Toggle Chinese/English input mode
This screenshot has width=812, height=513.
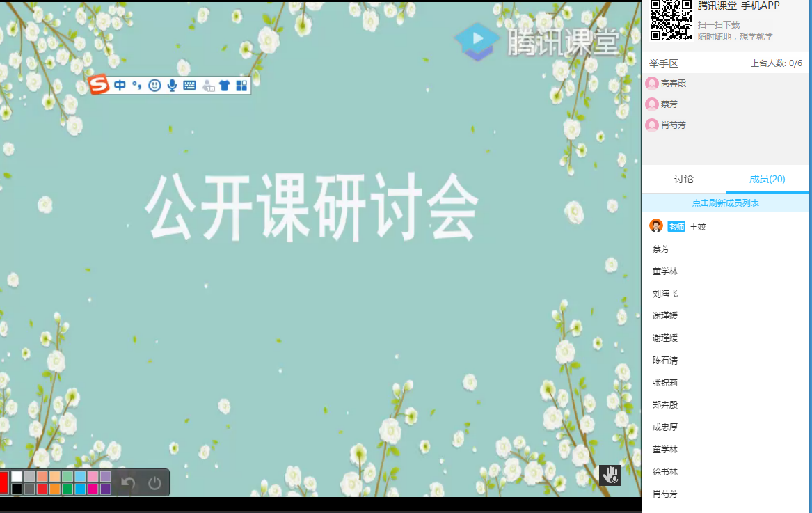tap(119, 85)
